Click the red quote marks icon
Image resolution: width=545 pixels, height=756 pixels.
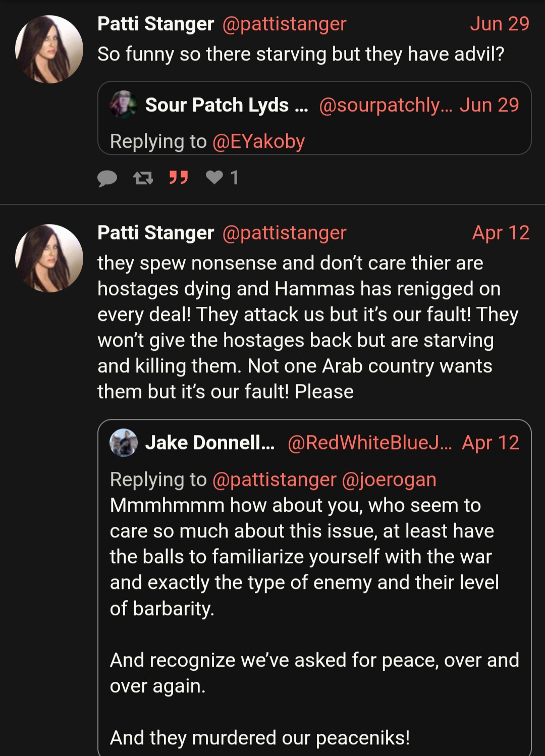click(x=179, y=178)
